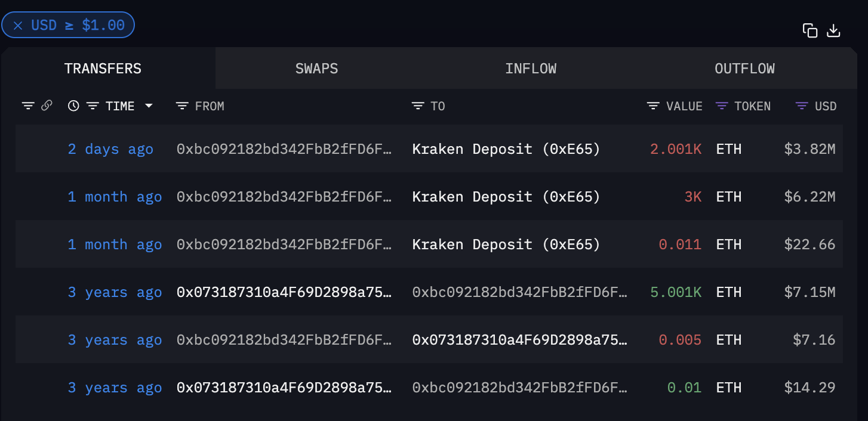
Task: Switch to the INFLOW tab
Action: (531, 69)
